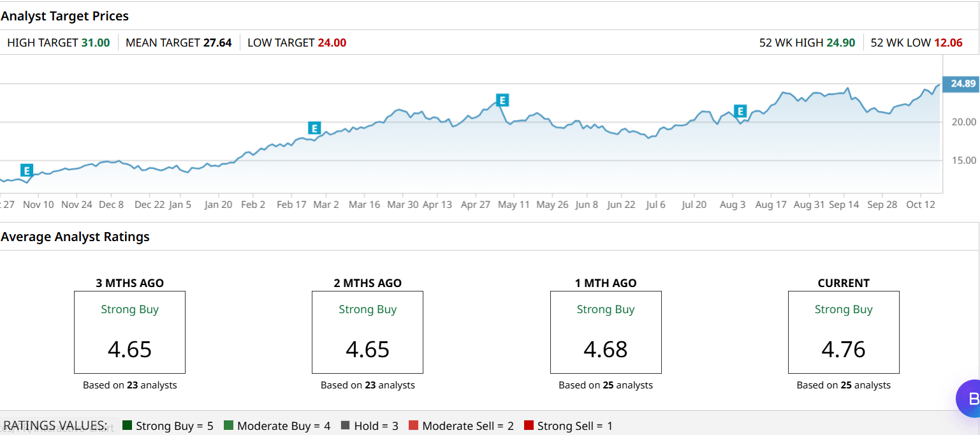Screen dimensions: 980x435
Task: Click the earnings E marker near Mar 2
Action: click(x=314, y=128)
